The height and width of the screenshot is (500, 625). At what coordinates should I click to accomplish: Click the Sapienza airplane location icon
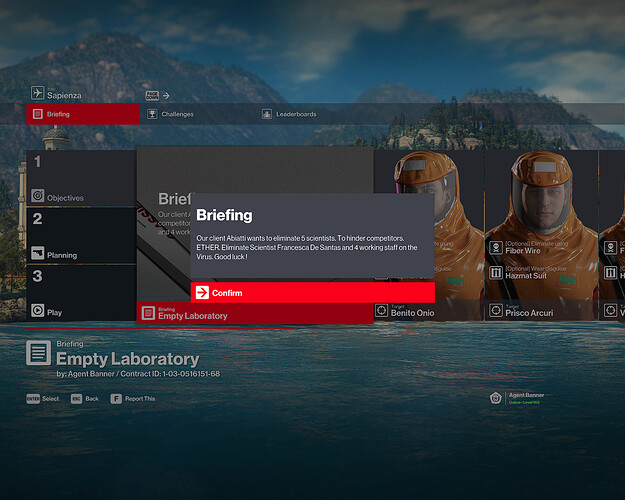37,93
